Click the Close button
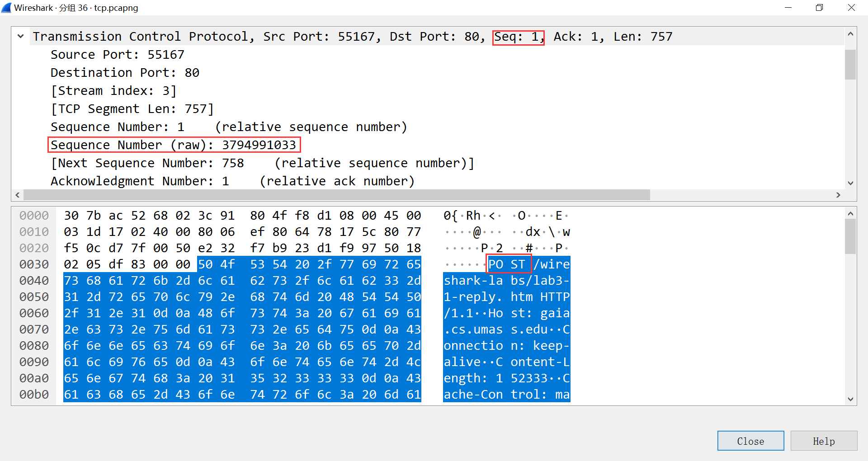868x461 pixels. [750, 441]
